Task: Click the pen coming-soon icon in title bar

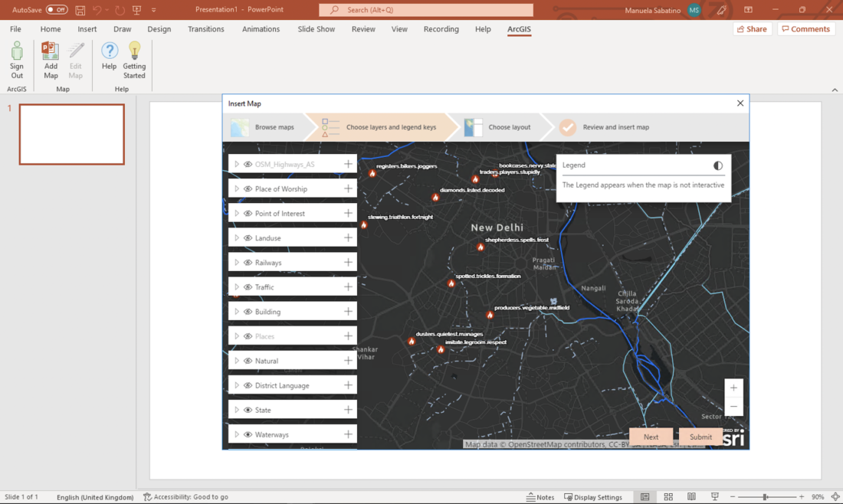Action: 721,10
